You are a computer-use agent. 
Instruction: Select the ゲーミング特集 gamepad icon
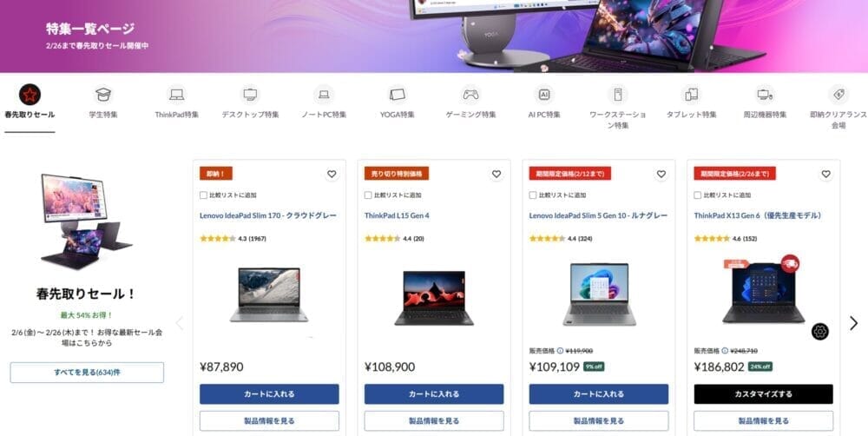470,95
